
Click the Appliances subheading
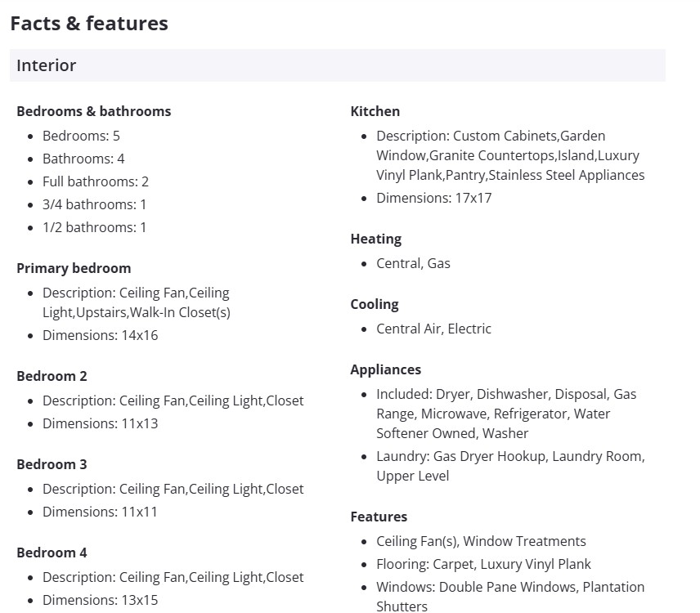(x=386, y=369)
